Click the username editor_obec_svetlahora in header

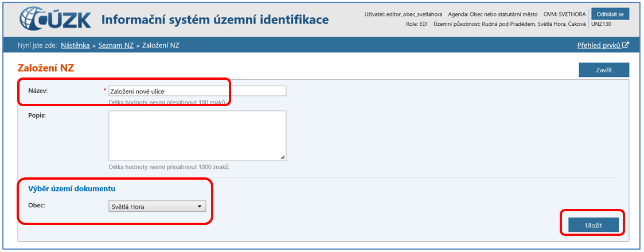pos(414,14)
